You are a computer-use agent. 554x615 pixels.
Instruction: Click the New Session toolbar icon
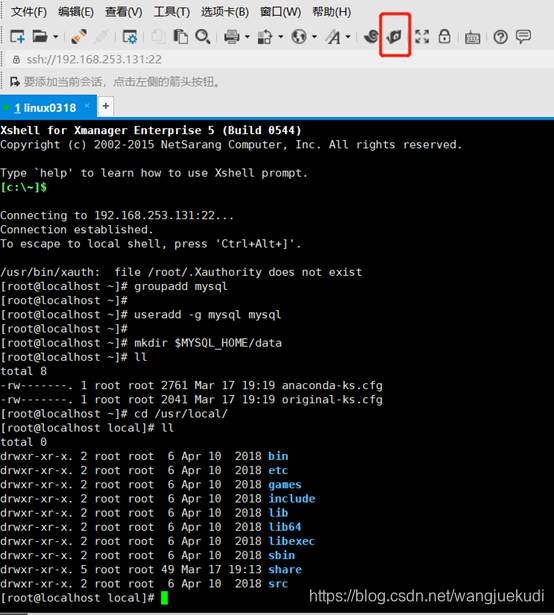point(17,36)
